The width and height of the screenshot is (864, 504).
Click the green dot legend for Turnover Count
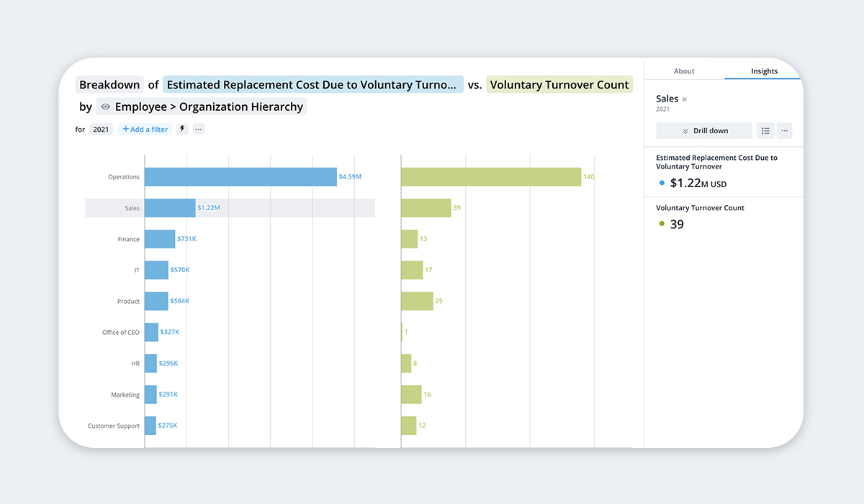662,224
